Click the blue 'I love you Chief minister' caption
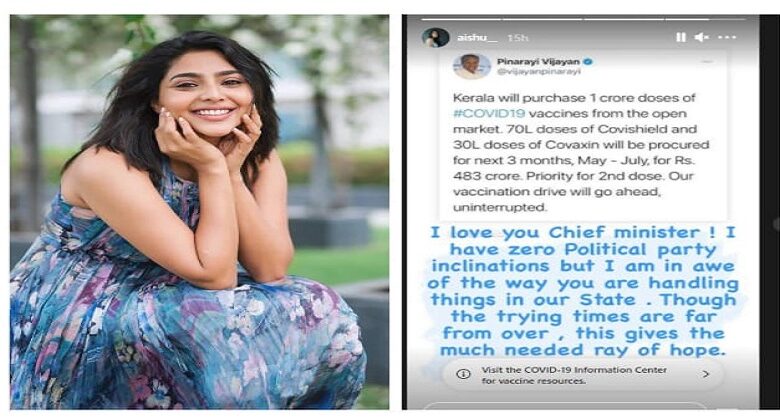 583,291
